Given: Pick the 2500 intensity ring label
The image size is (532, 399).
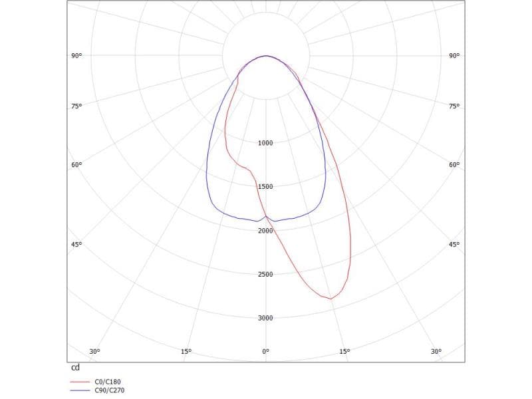Looking at the screenshot, I should coord(265,275).
